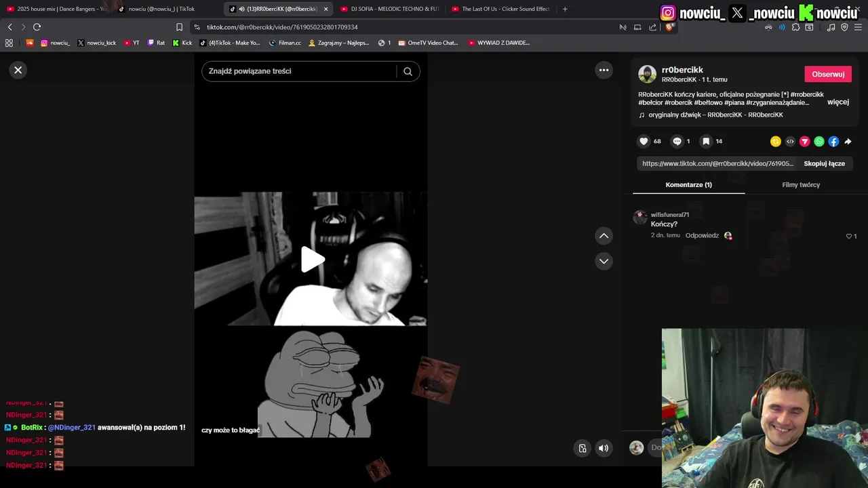Toggle video mute speaker icon
This screenshot has width=868, height=488.
[604, 448]
